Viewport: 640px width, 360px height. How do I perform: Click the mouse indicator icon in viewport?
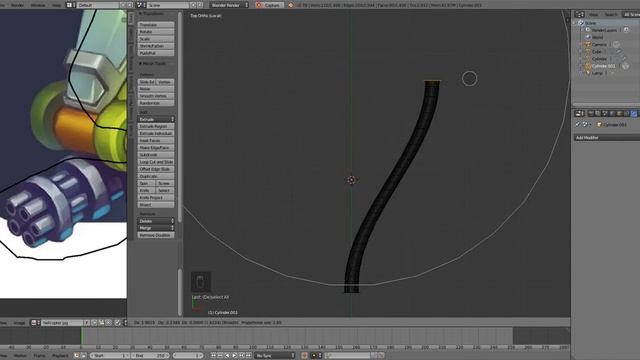200,282
